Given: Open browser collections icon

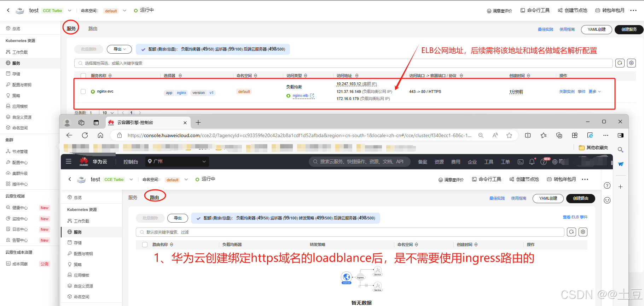Looking at the screenshot, I should (x=559, y=135).
